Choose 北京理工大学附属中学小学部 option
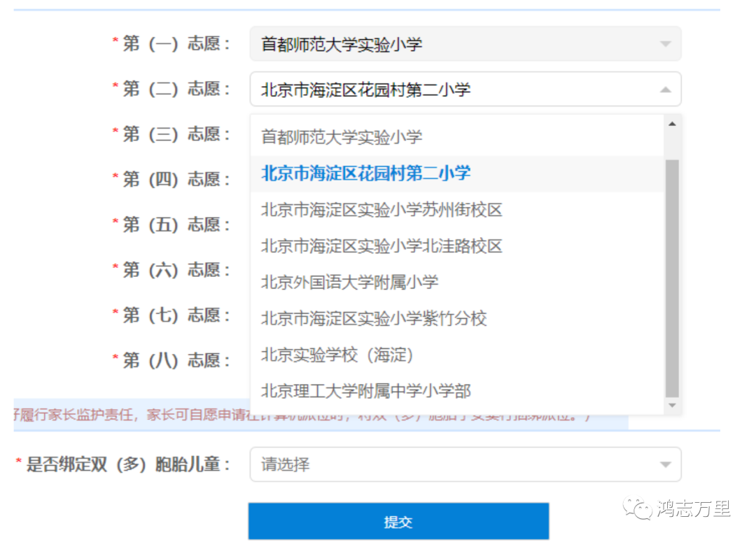The width and height of the screenshot is (756, 542). click(x=457, y=391)
